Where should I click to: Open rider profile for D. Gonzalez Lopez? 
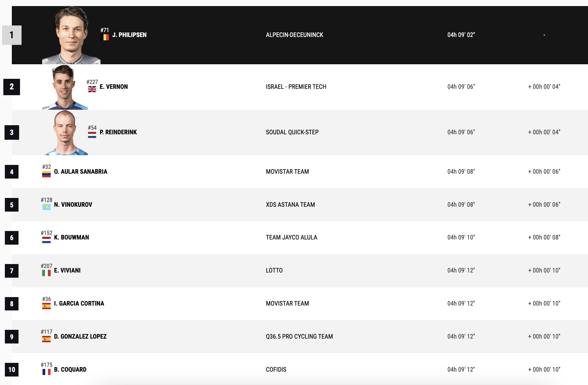click(x=80, y=336)
